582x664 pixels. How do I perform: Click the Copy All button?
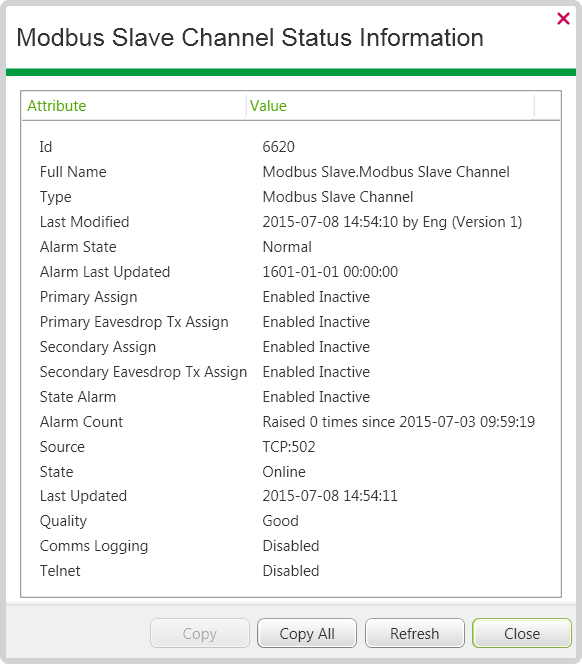point(307,633)
